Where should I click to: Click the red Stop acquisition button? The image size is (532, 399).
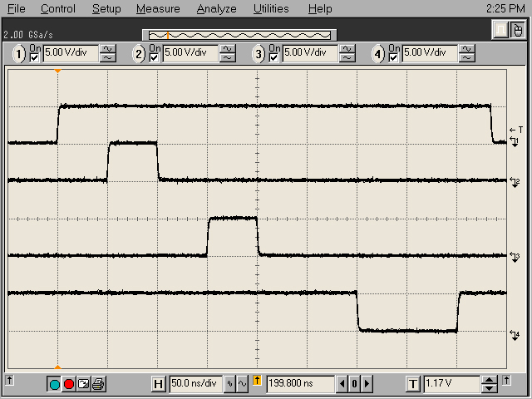click(69, 384)
